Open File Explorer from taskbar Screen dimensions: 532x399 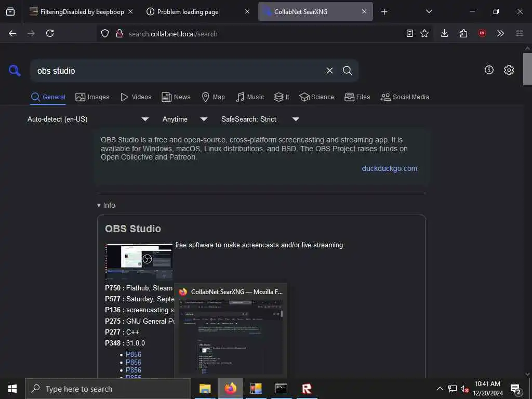click(205, 389)
